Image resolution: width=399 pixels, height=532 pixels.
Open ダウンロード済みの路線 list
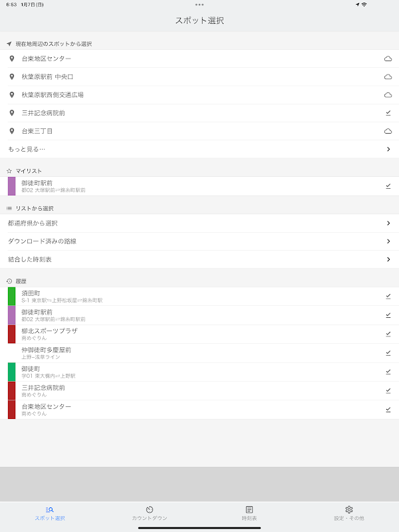tap(199, 241)
